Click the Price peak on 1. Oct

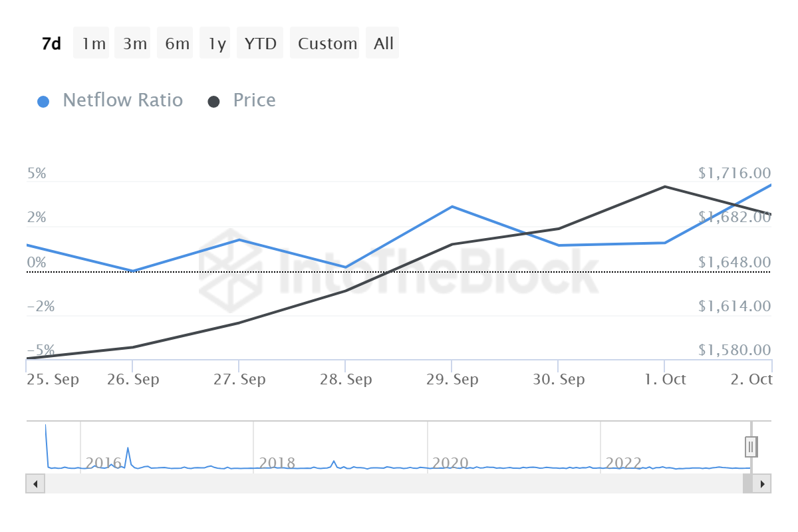point(664,187)
